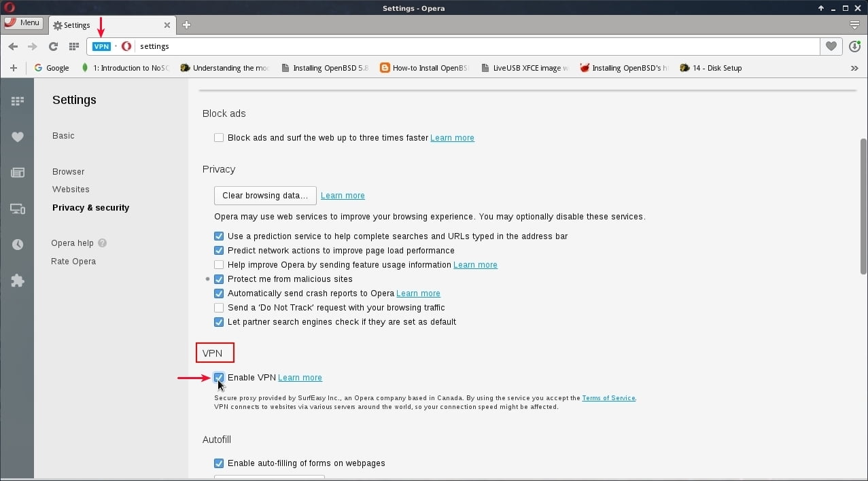The width and height of the screenshot is (868, 481).
Task: Open LiveUSB XFCE image bookmark
Action: [525, 68]
